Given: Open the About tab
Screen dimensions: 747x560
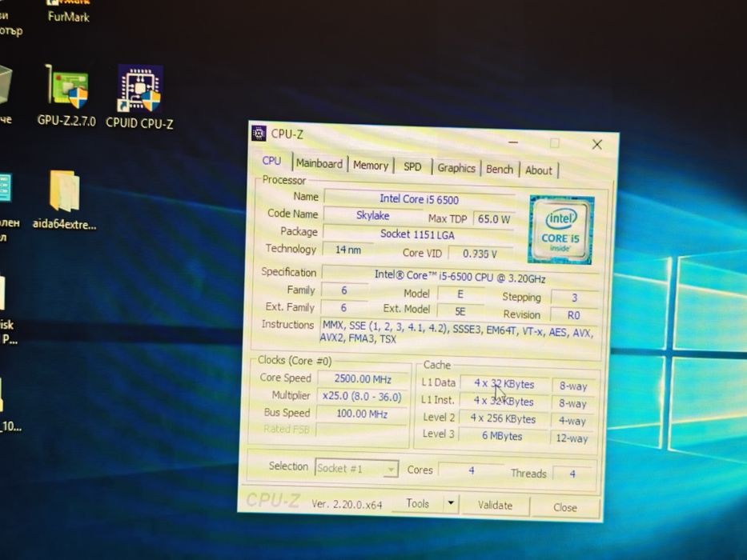Looking at the screenshot, I should [538, 170].
